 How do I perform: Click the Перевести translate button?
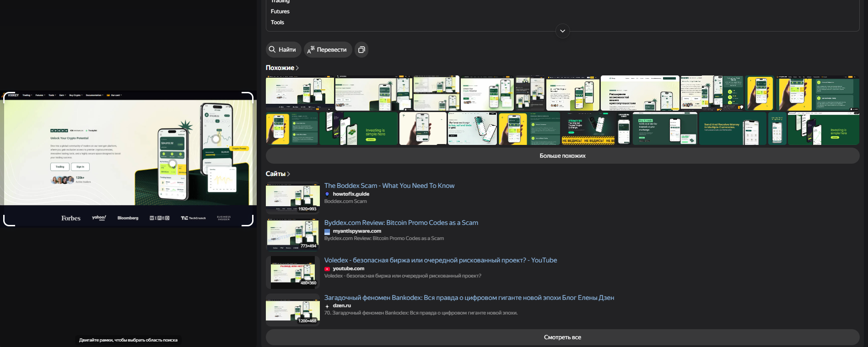pyautogui.click(x=328, y=49)
